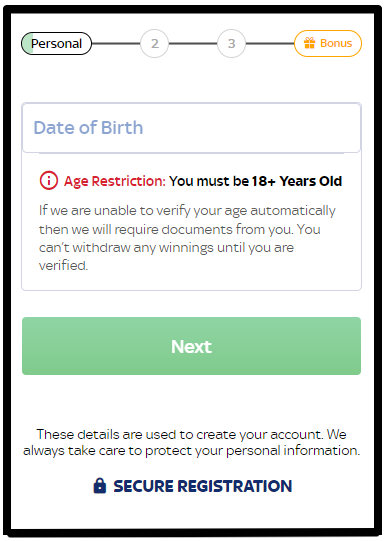Viewport: 387px width, 541px height.
Task: Select the Personal step pill
Action: click(57, 43)
